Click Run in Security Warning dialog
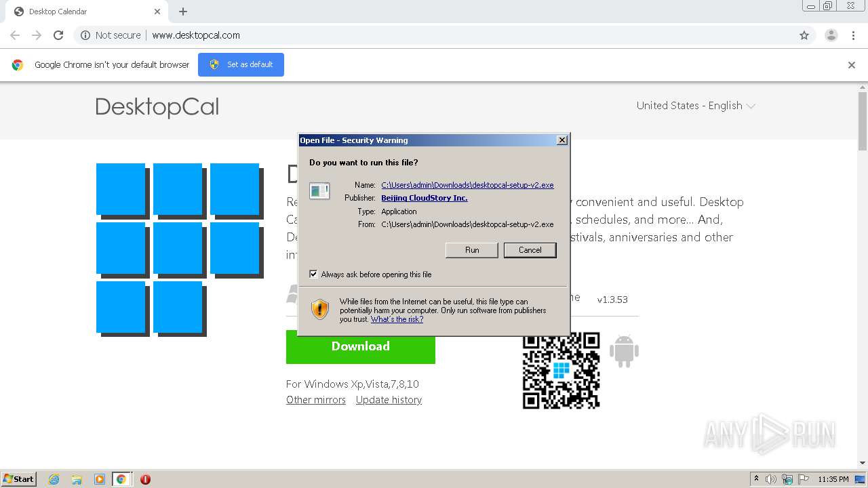 (x=472, y=250)
